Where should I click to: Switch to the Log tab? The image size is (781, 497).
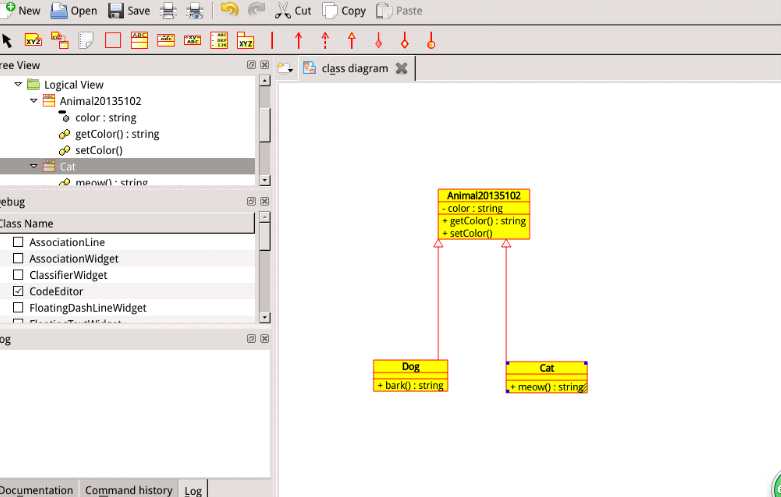pyautogui.click(x=193, y=491)
